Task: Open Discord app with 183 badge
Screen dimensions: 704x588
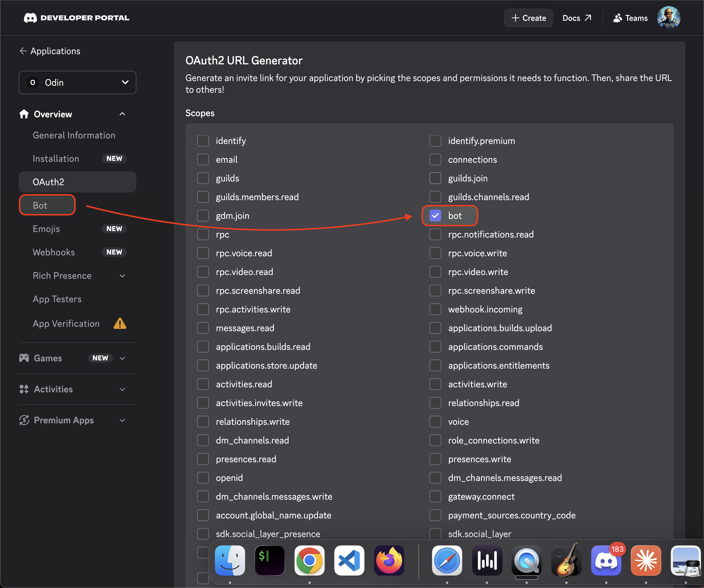Action: pos(606,561)
